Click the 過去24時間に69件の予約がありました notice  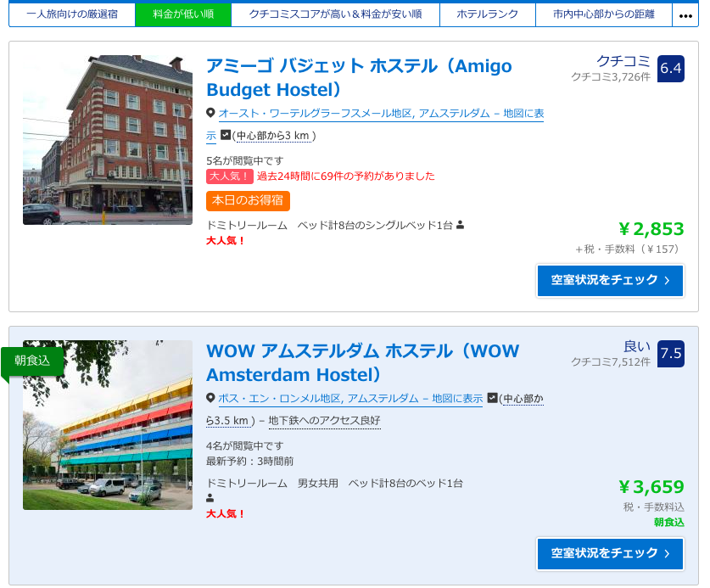click(x=346, y=176)
